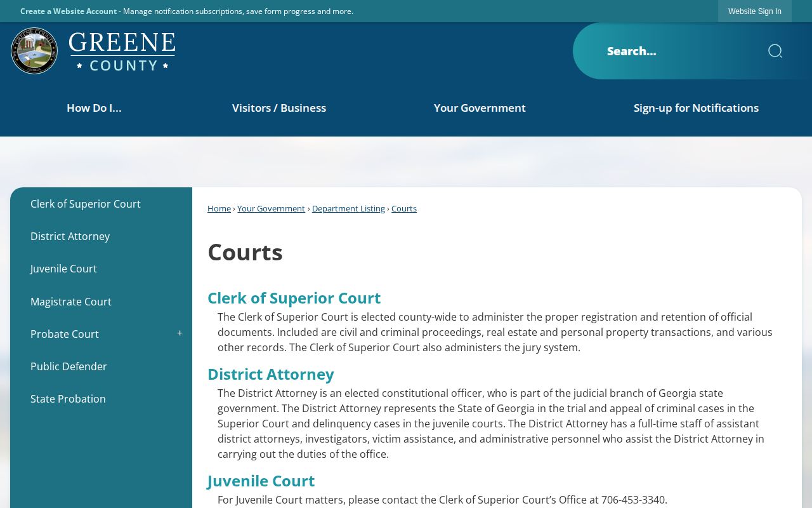Open the Your Government menu
The height and width of the screenshot is (508, 812).
point(480,108)
